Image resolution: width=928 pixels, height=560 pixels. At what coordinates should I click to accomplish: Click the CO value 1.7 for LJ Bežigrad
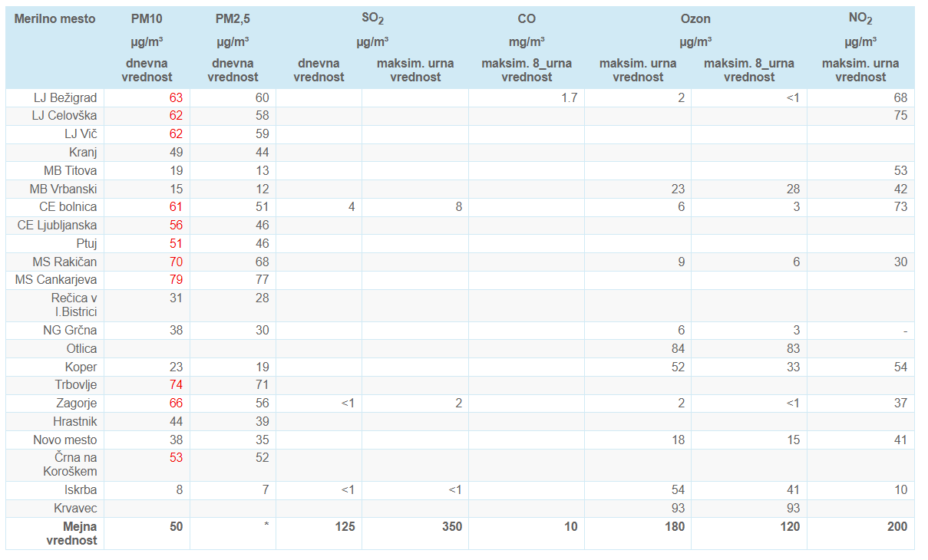pyautogui.click(x=568, y=97)
